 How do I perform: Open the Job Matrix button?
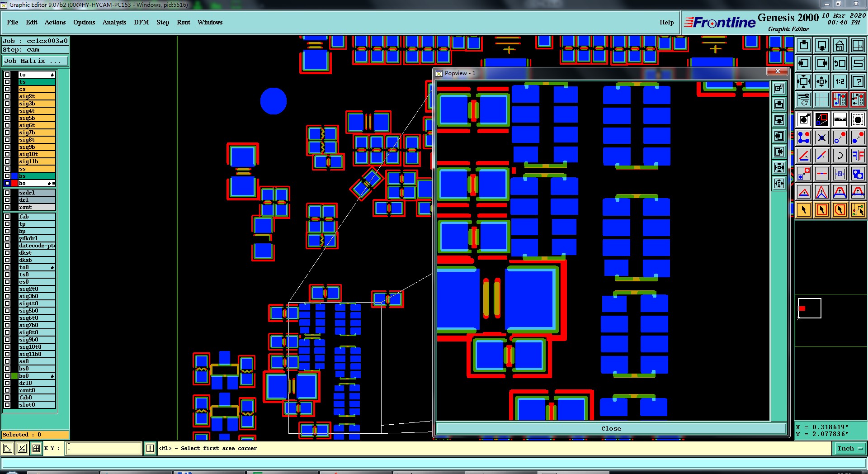click(35, 61)
